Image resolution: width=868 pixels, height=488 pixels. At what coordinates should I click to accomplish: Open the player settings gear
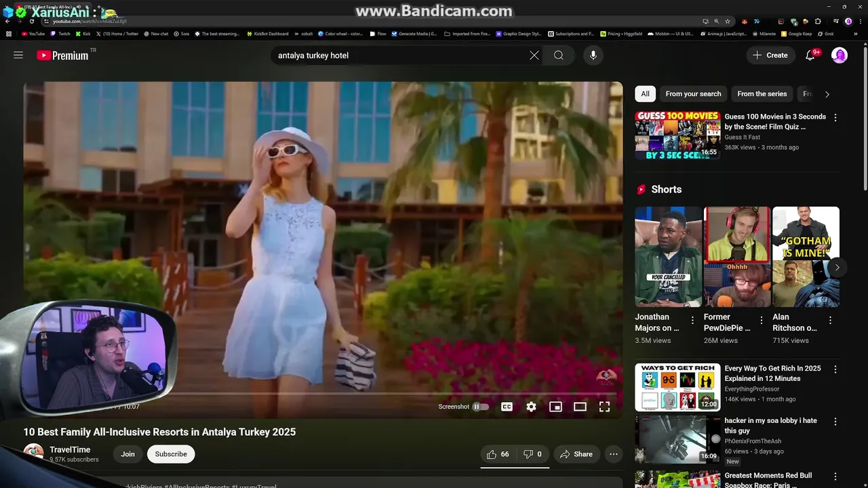(x=531, y=407)
